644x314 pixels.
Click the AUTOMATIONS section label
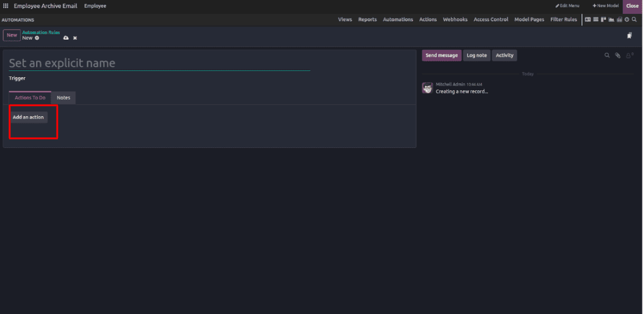click(18, 20)
